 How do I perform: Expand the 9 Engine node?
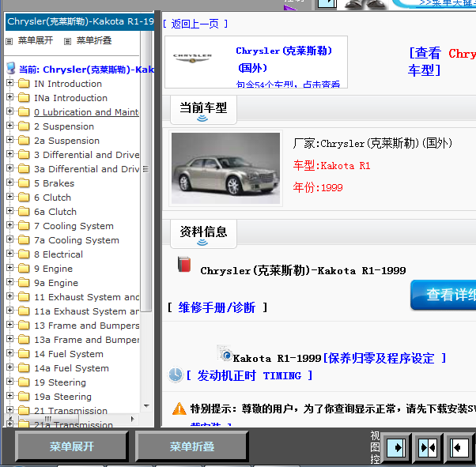tap(9, 267)
